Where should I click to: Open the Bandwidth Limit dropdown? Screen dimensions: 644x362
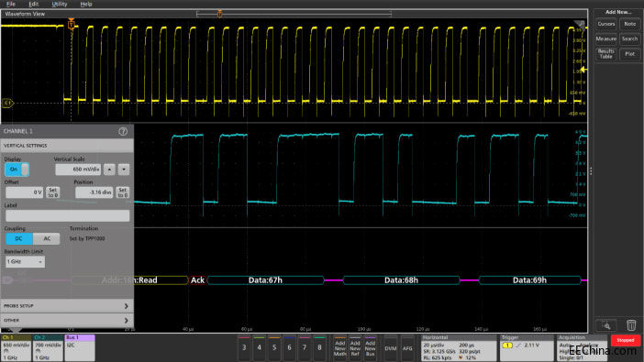pos(25,262)
